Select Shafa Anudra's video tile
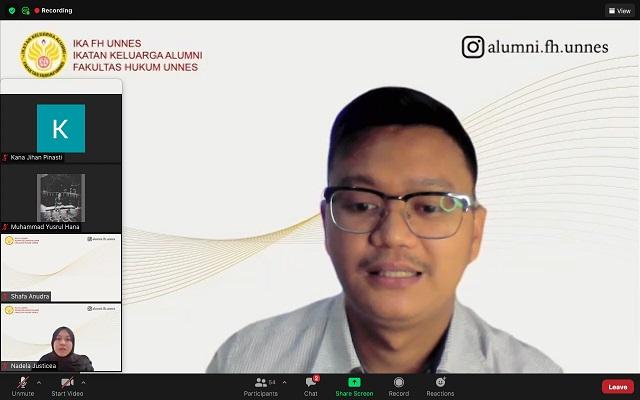640x400 pixels. coord(61,267)
